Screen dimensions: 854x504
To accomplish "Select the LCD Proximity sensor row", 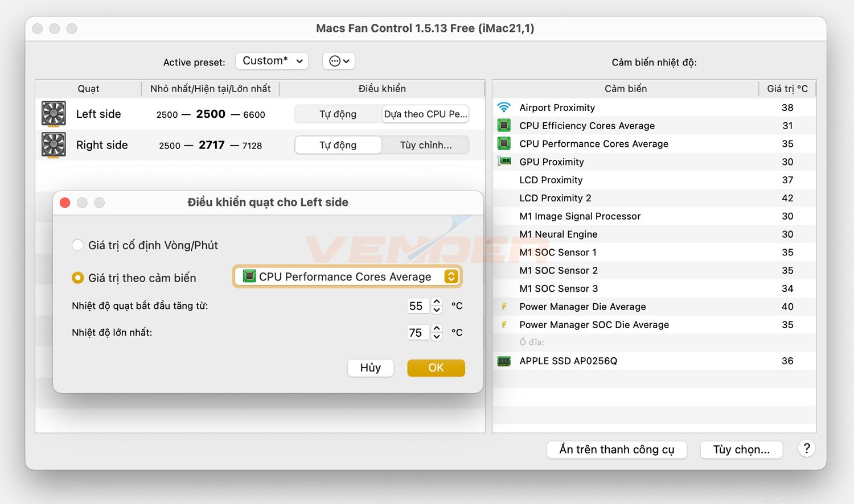I will [654, 180].
